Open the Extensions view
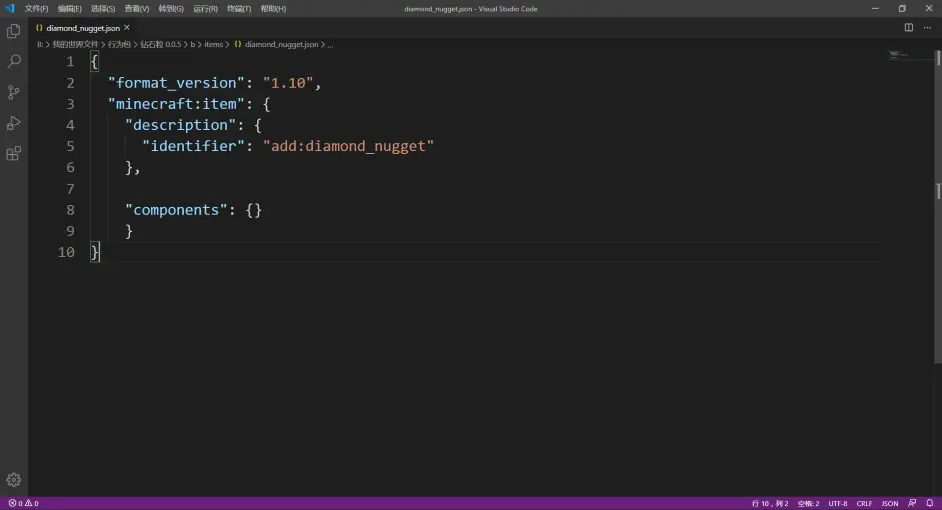Viewport: 942px width, 510px height. 13,153
